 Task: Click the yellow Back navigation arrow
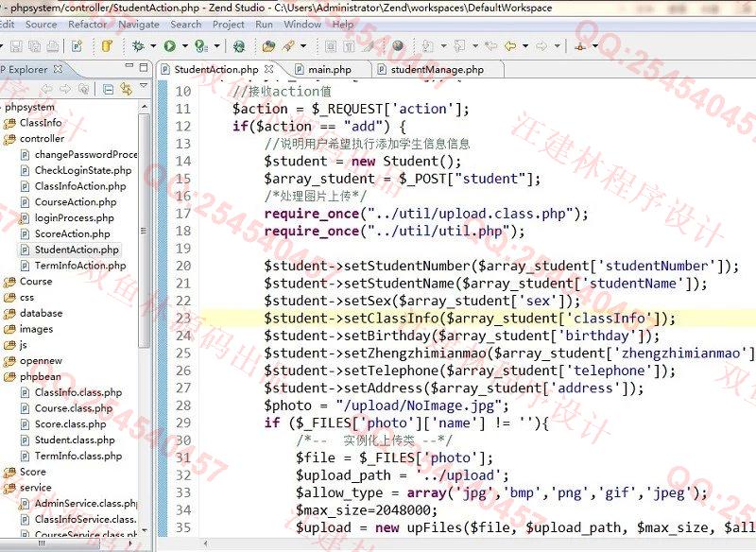[510, 46]
